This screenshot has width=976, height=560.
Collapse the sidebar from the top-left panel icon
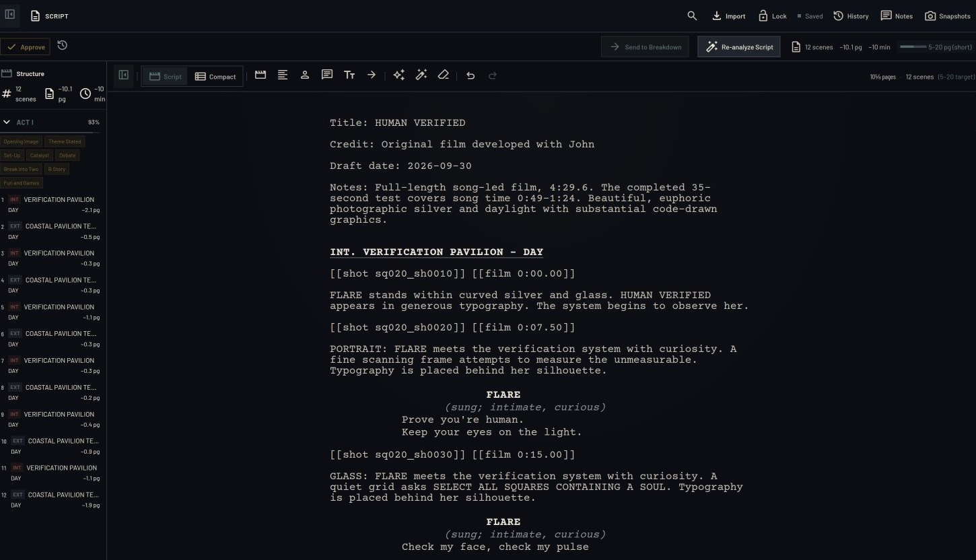point(10,14)
